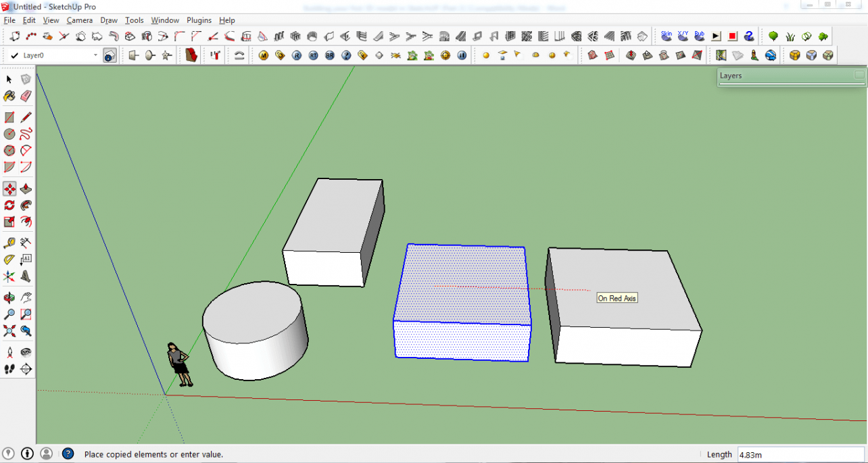Activate the Paint Bucket tool
Screen dimensions: 868x463
(9, 96)
